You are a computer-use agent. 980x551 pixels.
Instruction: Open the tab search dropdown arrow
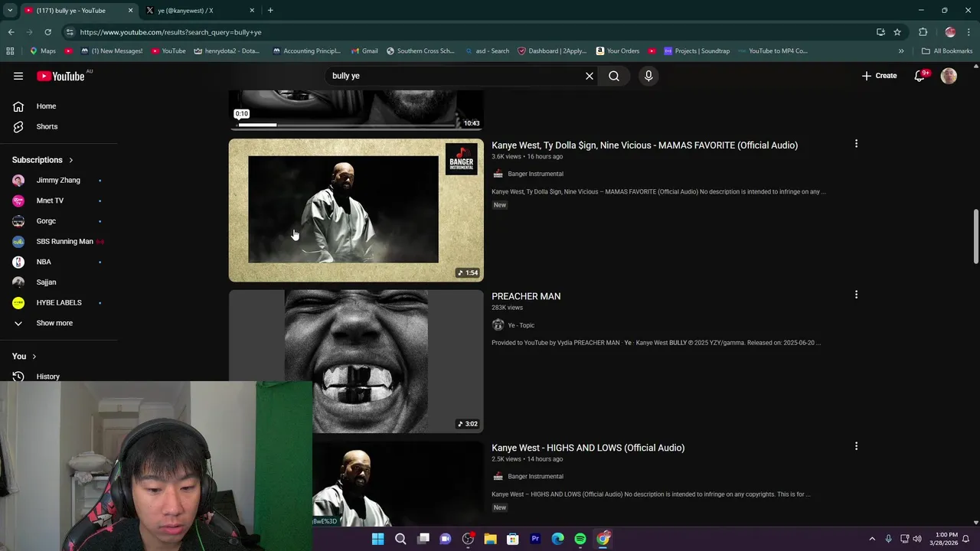(10, 11)
